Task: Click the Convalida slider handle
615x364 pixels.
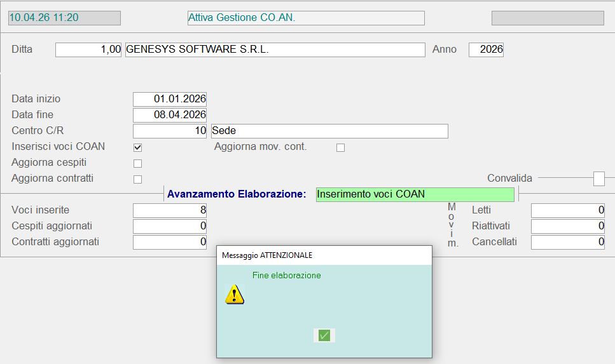Action: [x=598, y=179]
